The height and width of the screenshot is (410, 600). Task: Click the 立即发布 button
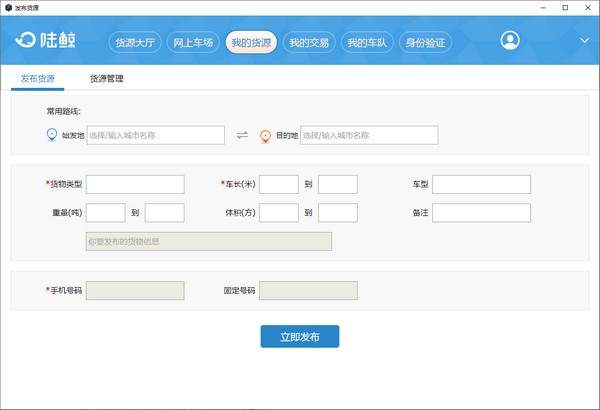299,336
